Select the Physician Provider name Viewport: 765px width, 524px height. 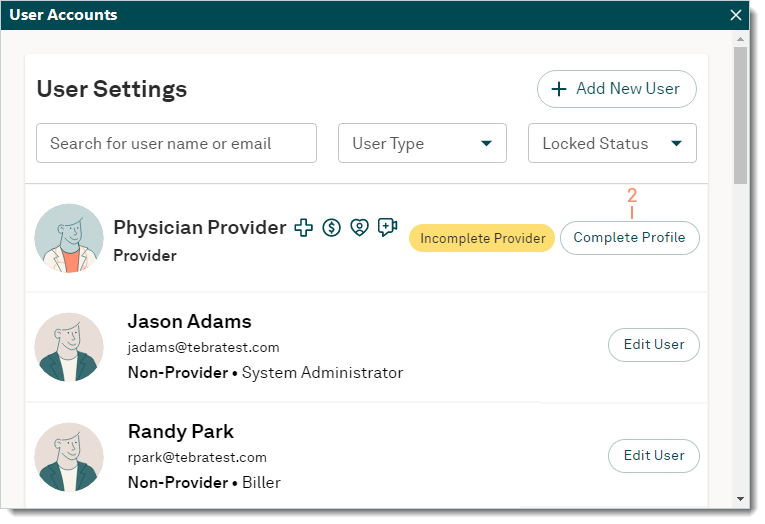click(x=200, y=228)
